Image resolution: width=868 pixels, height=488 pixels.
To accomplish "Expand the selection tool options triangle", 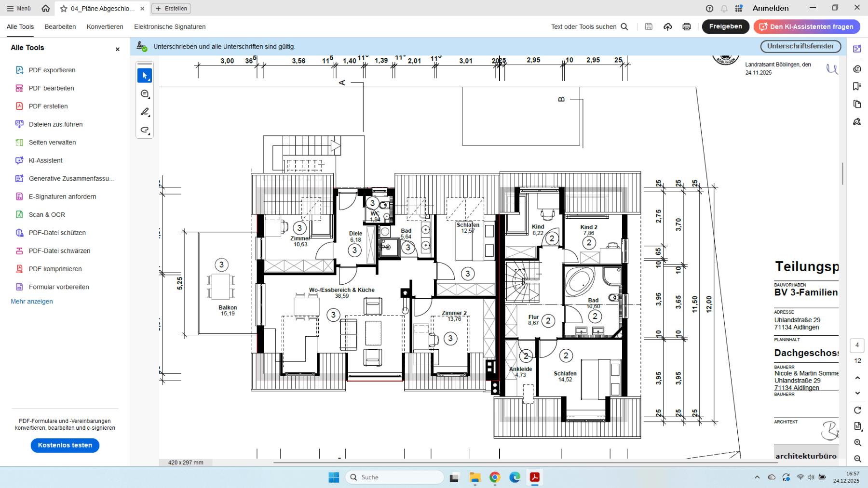I will [x=149, y=80].
